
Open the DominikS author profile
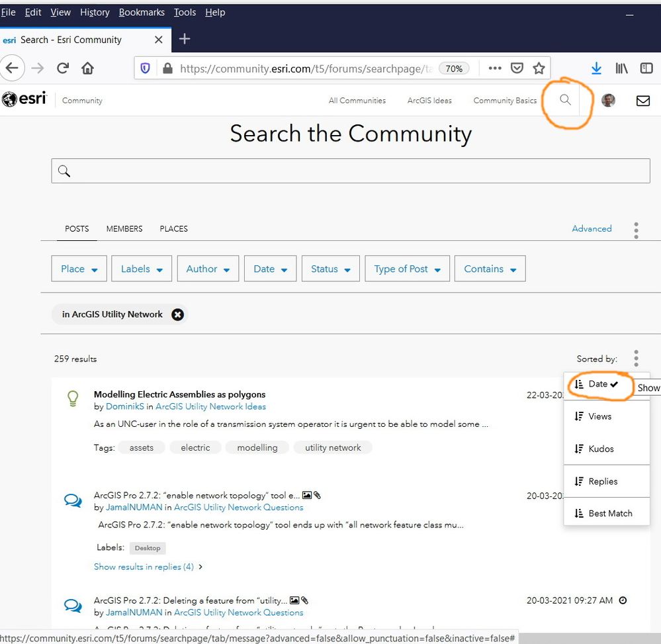coord(125,406)
